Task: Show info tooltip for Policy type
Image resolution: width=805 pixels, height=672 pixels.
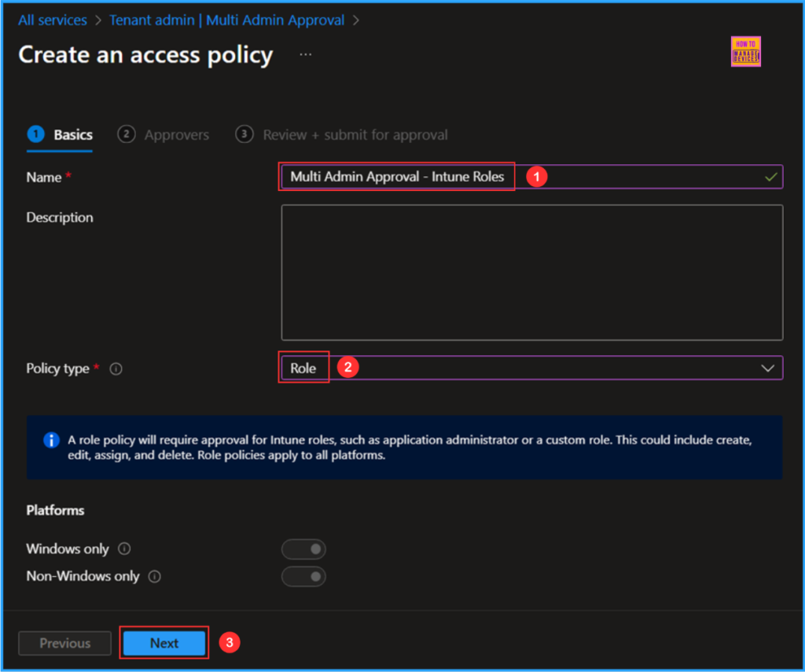Action: [x=116, y=369]
